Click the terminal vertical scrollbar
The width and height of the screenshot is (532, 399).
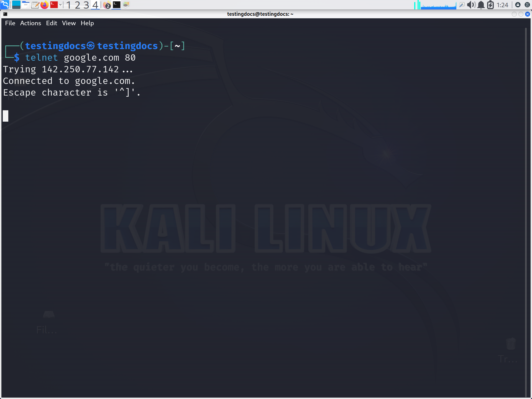click(x=526, y=212)
